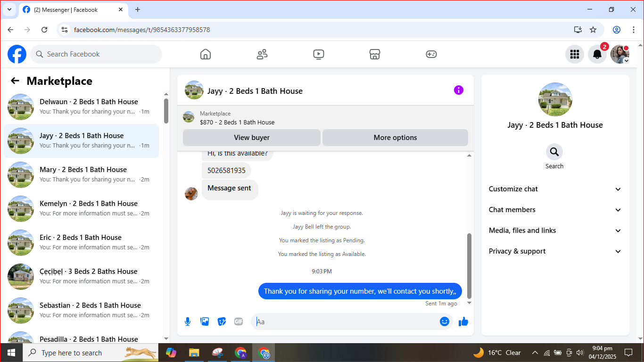Open Kemelyn conversation
The height and width of the screenshot is (362, 644).
(82, 209)
